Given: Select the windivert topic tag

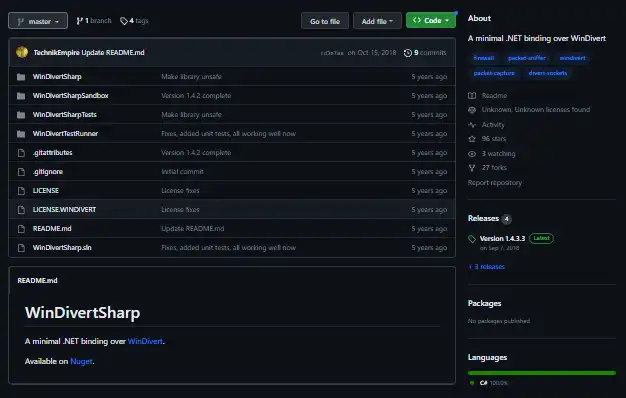Looking at the screenshot, I should pyautogui.click(x=573, y=58).
